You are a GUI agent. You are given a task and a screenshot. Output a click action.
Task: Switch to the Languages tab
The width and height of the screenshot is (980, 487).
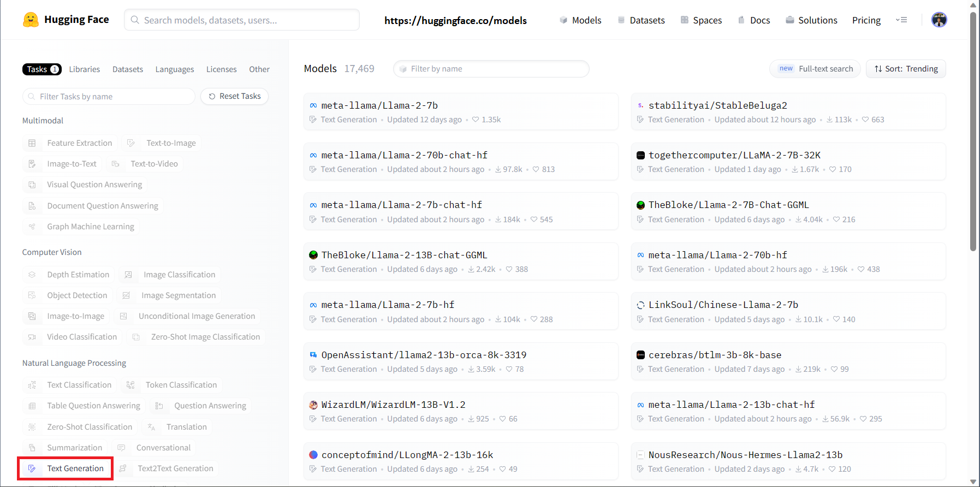(x=175, y=69)
